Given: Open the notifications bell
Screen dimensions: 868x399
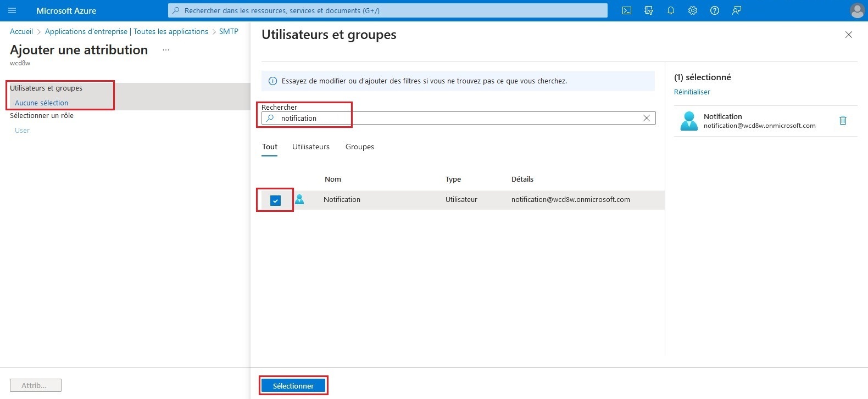Looking at the screenshot, I should [x=671, y=10].
